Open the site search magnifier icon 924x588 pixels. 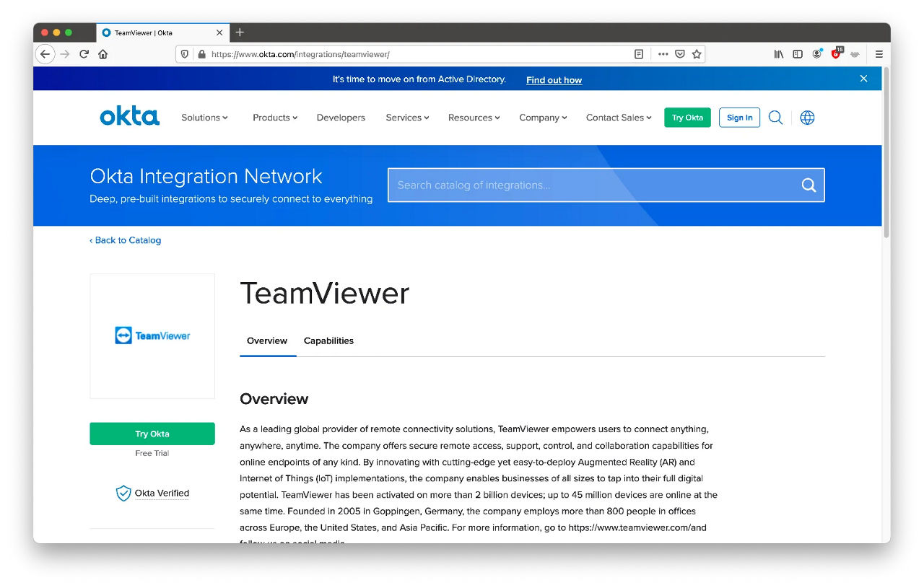[775, 118]
